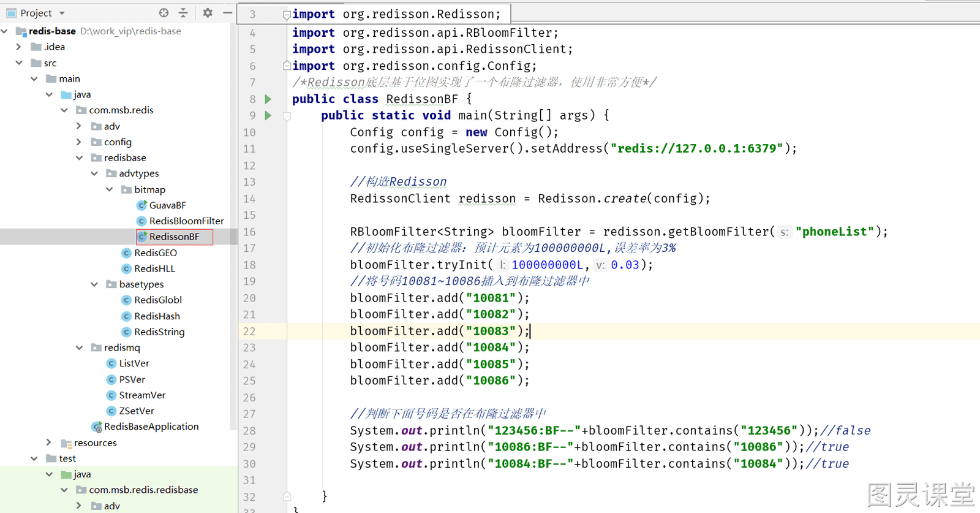Click the 0.03 error rate value
This screenshot has width=980, height=513.
(x=625, y=265)
